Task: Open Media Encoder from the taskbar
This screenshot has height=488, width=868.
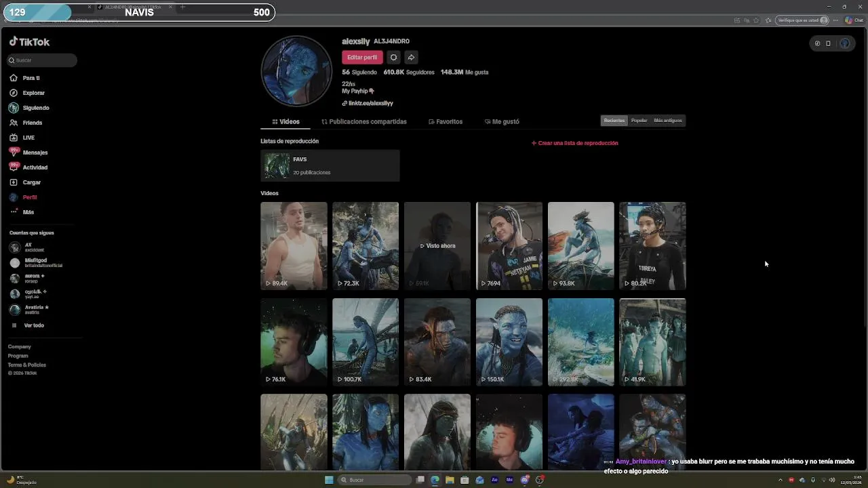Action: pos(509,480)
